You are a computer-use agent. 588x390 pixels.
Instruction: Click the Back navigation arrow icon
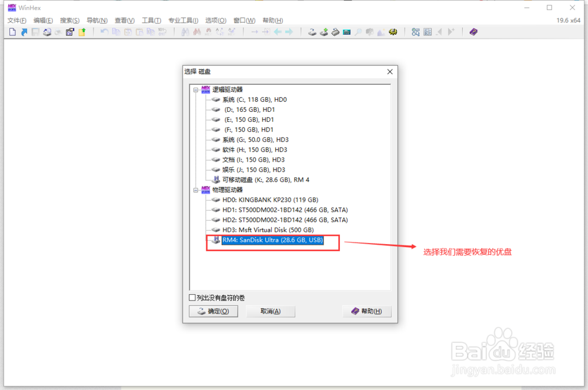tap(278, 32)
